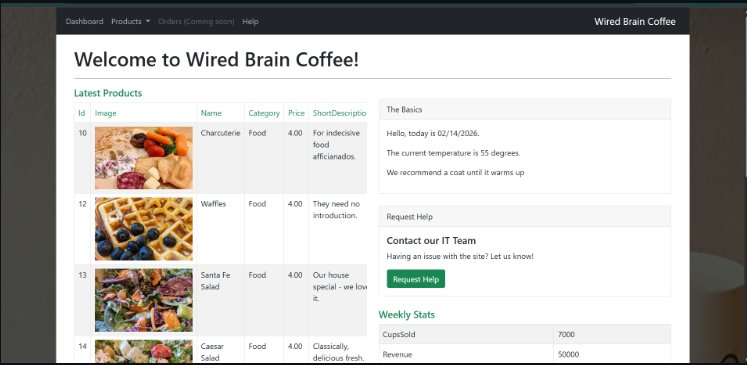Click the Wired Brain Coffee brand link
The image size is (747, 365).
(x=635, y=21)
